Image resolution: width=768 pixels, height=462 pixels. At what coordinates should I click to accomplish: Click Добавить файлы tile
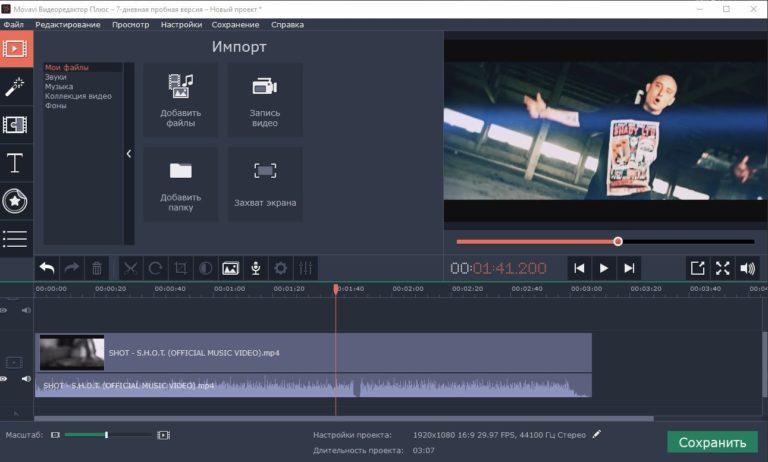point(181,99)
